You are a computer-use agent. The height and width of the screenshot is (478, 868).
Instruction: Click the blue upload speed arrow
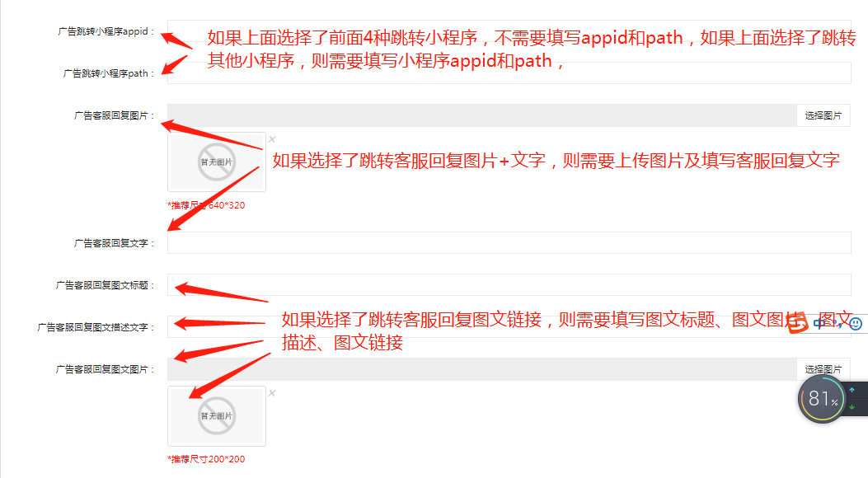pyautogui.click(x=852, y=391)
